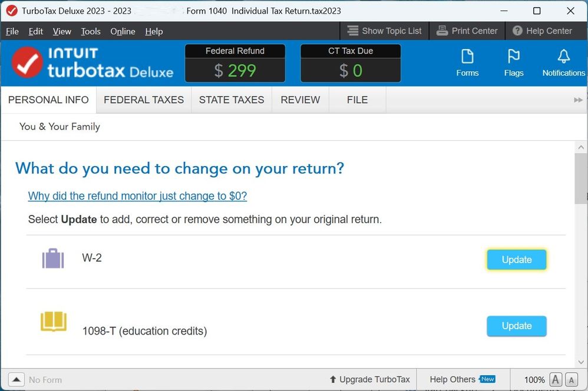Image resolution: width=588 pixels, height=391 pixels.
Task: Click the Intuit TurboTax checkmark logo
Action: [27, 62]
